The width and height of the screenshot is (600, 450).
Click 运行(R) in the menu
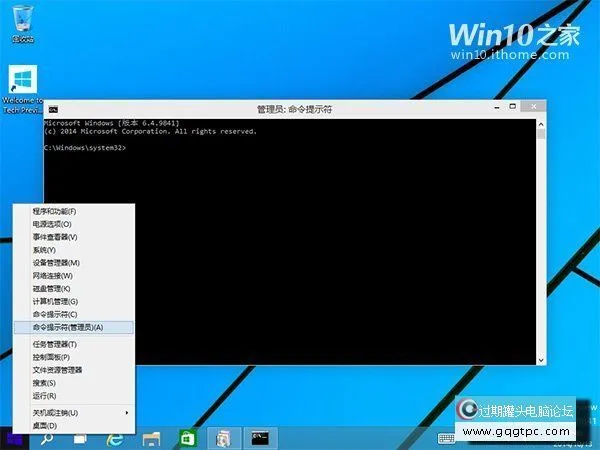(x=44, y=395)
